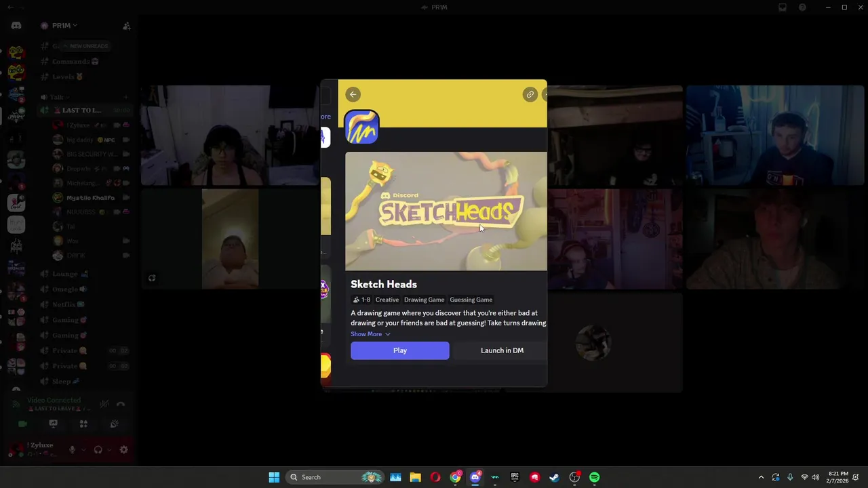The height and width of the screenshot is (488, 868).
Task: Open Epic Games Launcher from taskbar
Action: tap(515, 477)
